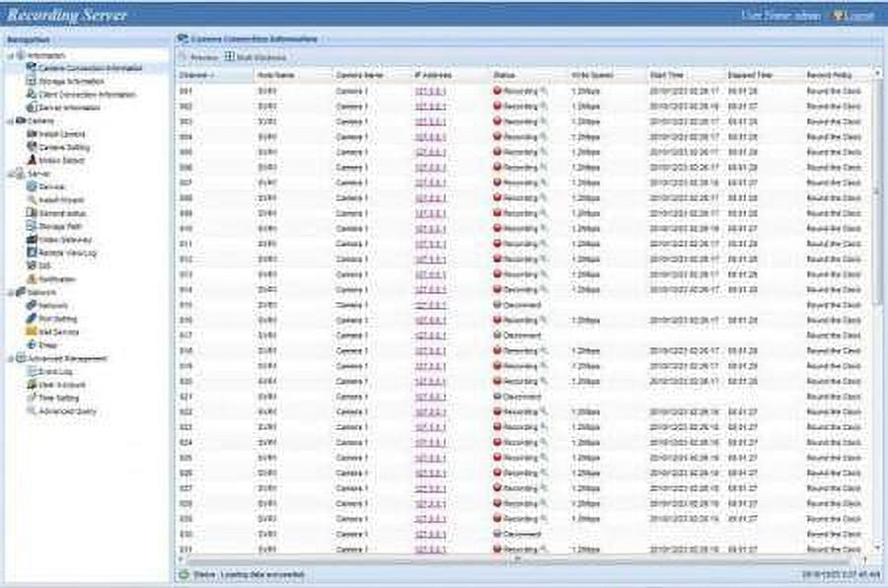Open the IP address link for channel 003
888x588 pixels.
click(x=430, y=121)
